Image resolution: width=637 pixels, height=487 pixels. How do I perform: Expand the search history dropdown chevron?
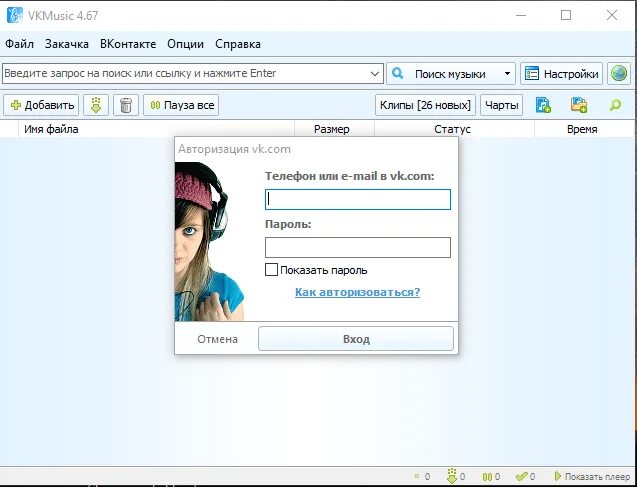[375, 74]
